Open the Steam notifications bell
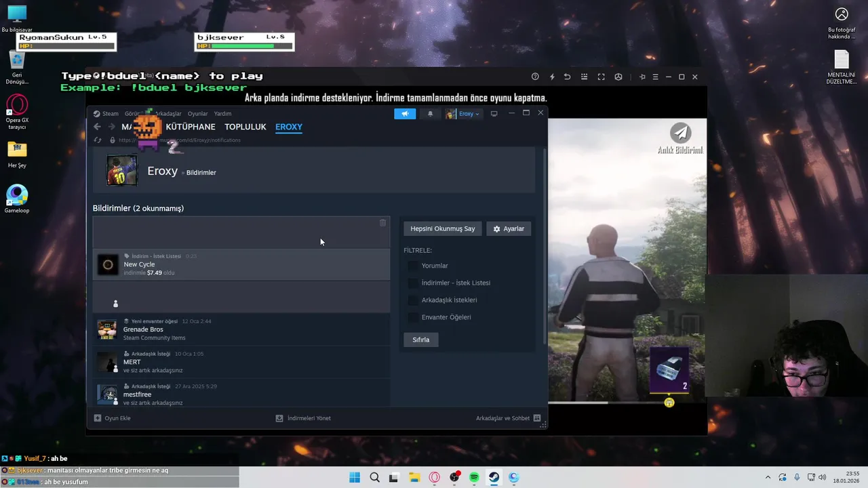 430,114
